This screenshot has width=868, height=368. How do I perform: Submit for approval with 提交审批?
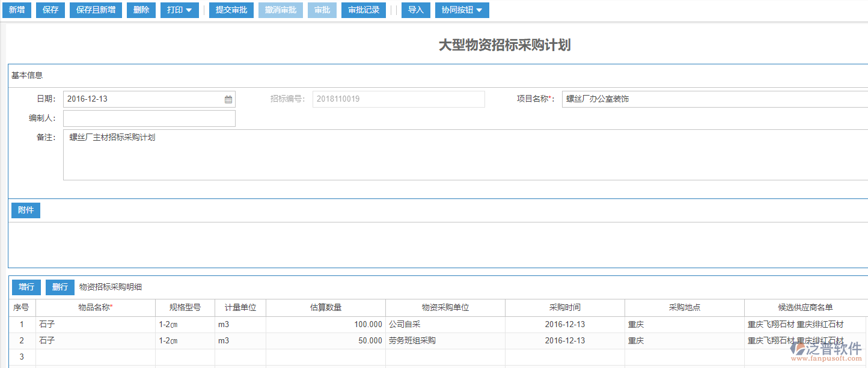[x=231, y=10]
